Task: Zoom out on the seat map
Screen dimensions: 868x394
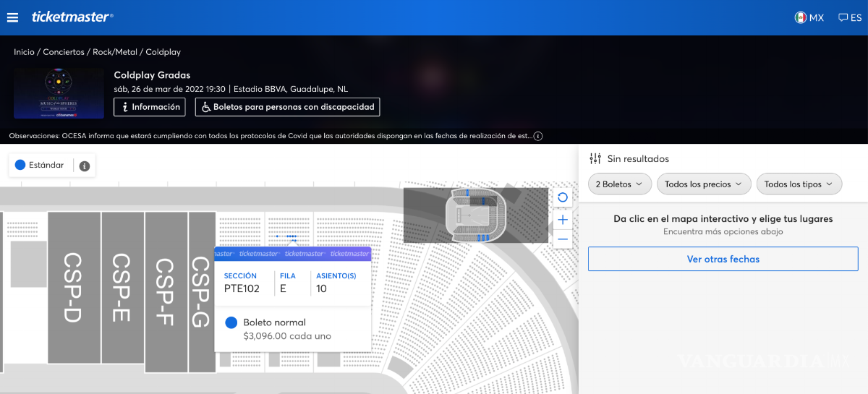Action: (x=563, y=239)
